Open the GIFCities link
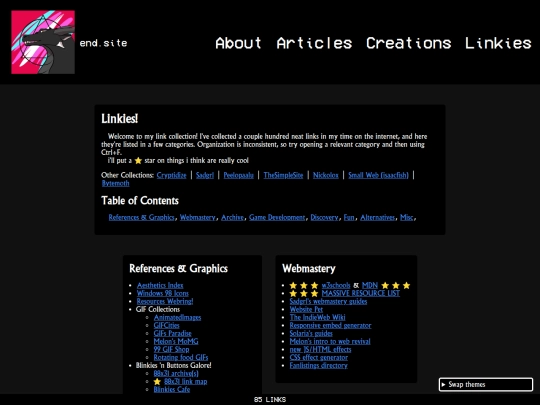Viewport: 540px width, 405px height. click(x=166, y=325)
